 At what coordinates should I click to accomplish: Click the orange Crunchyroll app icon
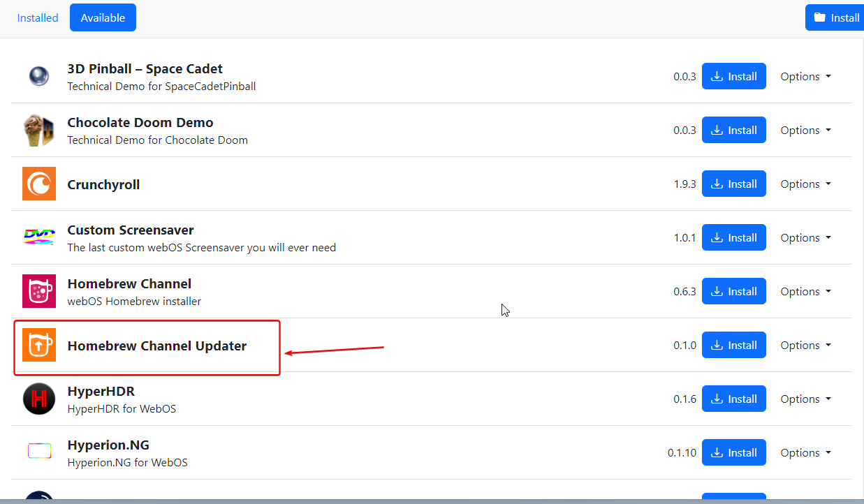(x=39, y=184)
